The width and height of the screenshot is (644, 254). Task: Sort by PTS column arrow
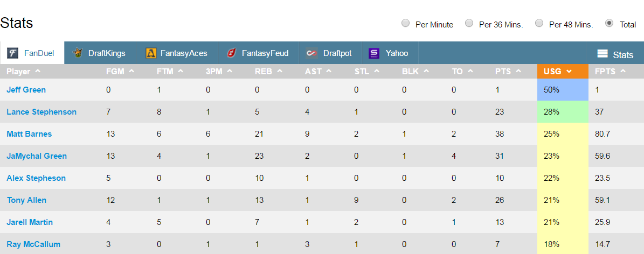[518, 71]
